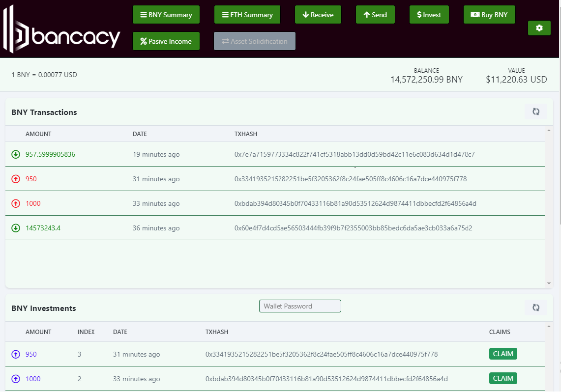Open the ETH Summary view
Screen dimensions: 561x392
point(247,15)
